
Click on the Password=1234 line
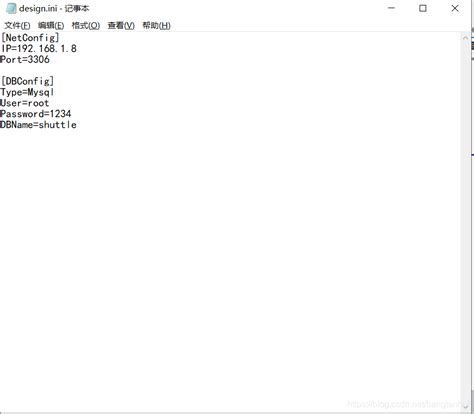tap(36, 114)
